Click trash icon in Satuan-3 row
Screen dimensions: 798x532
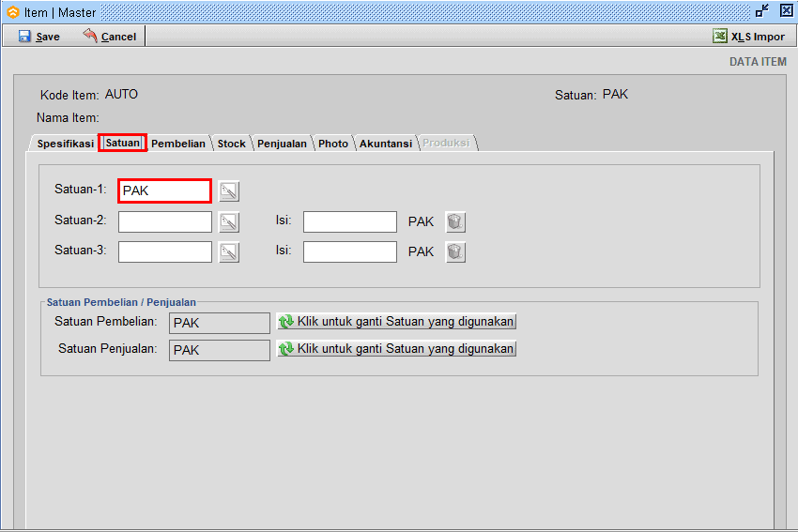tap(455, 252)
